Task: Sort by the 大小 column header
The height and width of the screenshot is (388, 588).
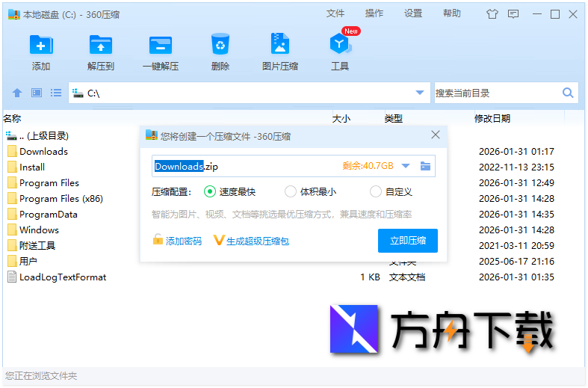Action: [341, 119]
